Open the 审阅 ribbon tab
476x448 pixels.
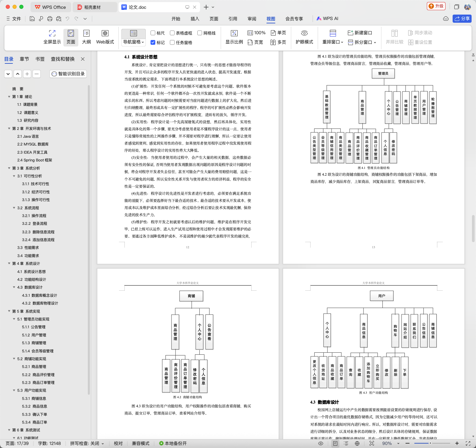coord(252,19)
